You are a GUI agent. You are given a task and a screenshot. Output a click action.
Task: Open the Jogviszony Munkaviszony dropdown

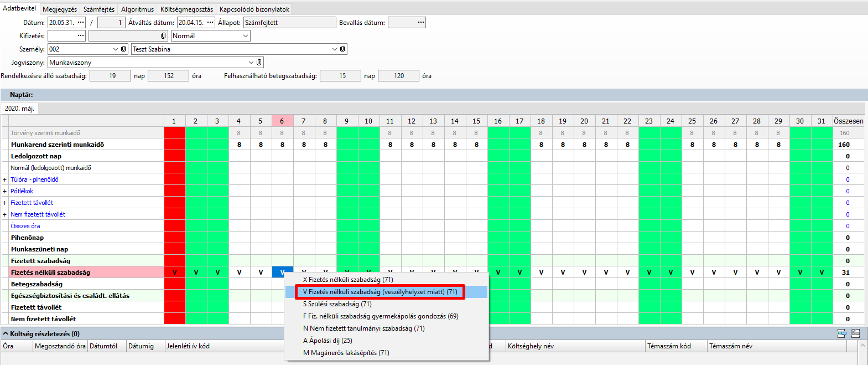coord(251,63)
